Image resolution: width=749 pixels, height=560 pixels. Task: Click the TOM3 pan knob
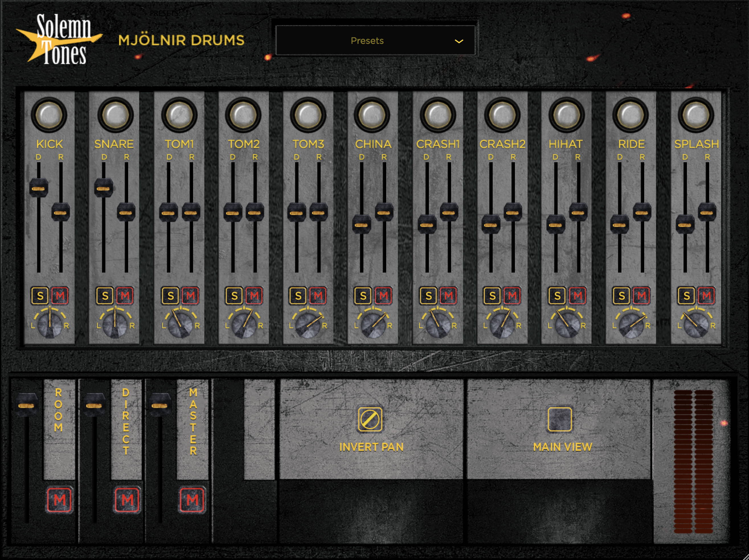(x=308, y=325)
